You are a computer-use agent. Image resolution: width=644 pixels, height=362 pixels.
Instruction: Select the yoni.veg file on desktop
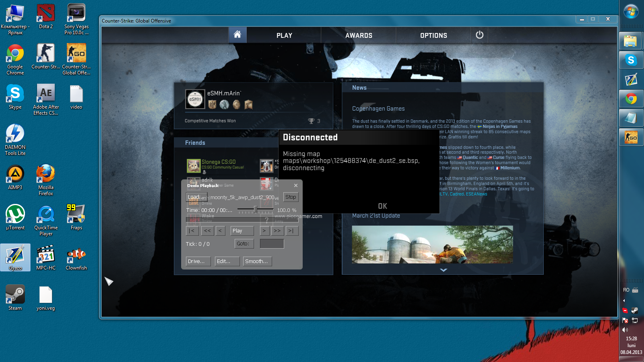click(45, 298)
